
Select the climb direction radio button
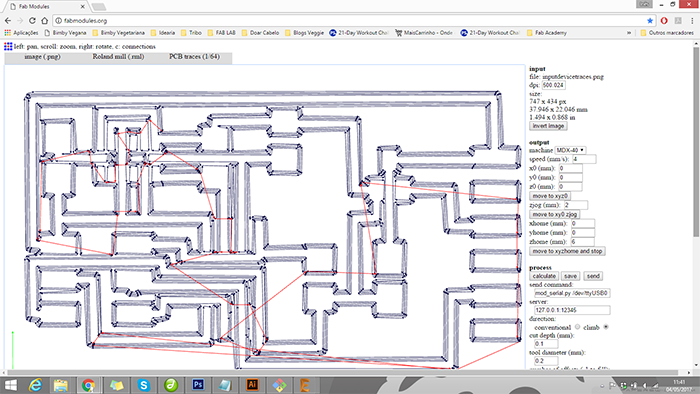[606, 327]
